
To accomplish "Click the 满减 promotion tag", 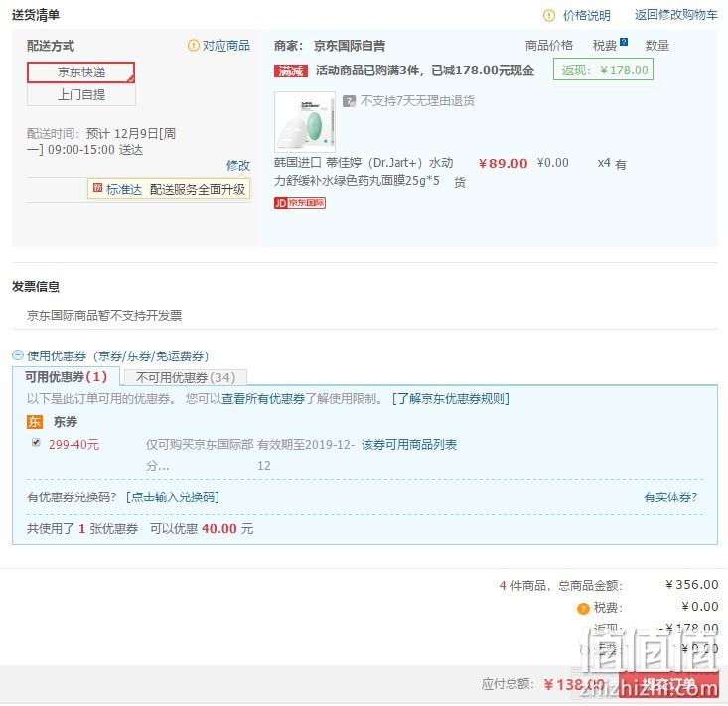I will click(x=291, y=71).
